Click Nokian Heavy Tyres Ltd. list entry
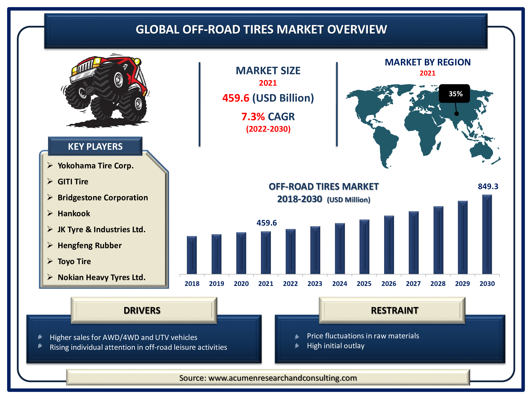Screen dimensions: 532x399 coord(101,277)
